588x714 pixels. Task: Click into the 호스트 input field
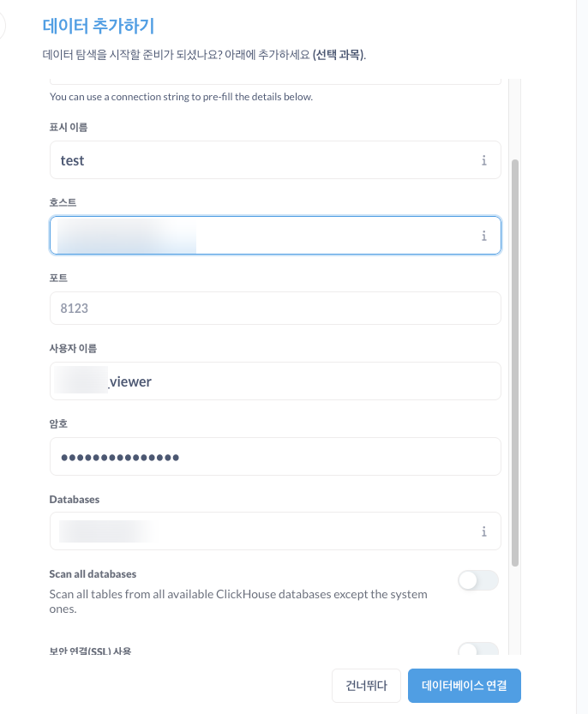[x=257, y=235]
